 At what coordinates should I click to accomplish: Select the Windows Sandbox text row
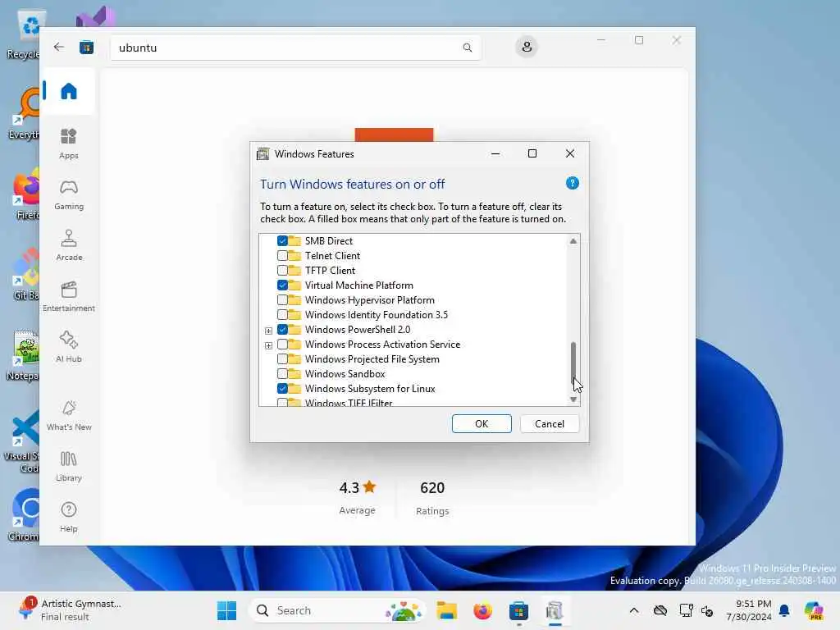pos(345,374)
